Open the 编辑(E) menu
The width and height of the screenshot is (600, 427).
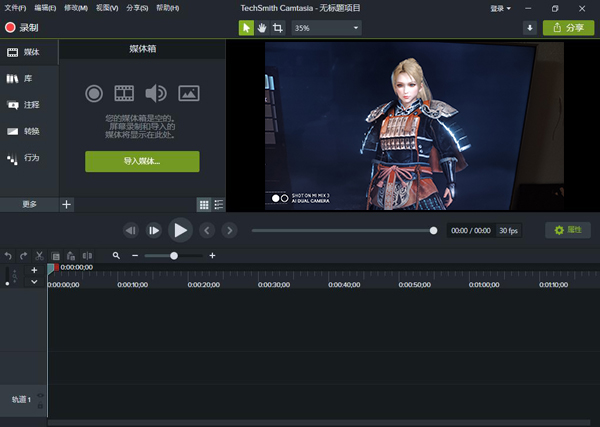[45, 8]
